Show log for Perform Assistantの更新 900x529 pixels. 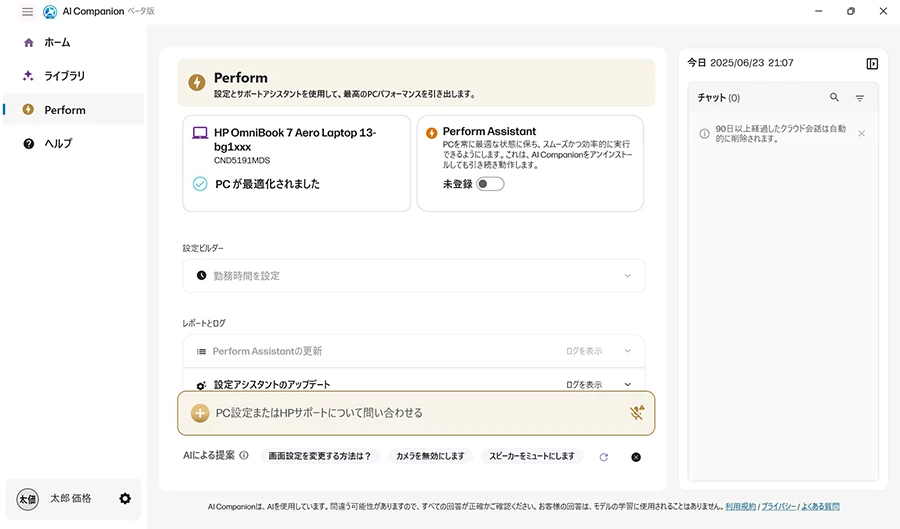[584, 351]
